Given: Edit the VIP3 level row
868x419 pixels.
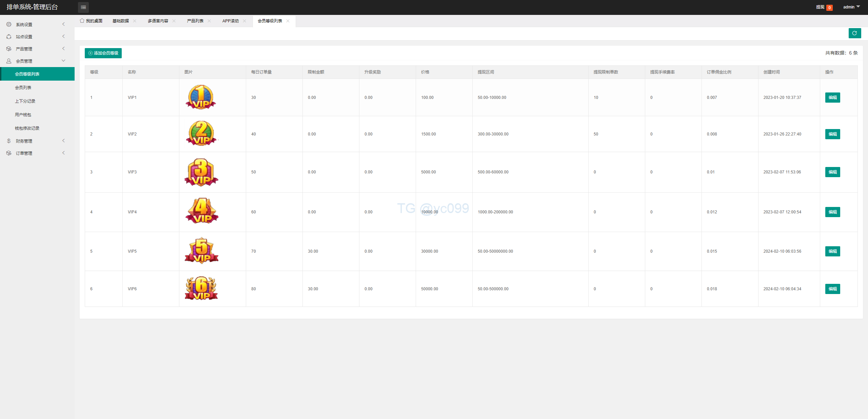Looking at the screenshot, I should tap(832, 172).
